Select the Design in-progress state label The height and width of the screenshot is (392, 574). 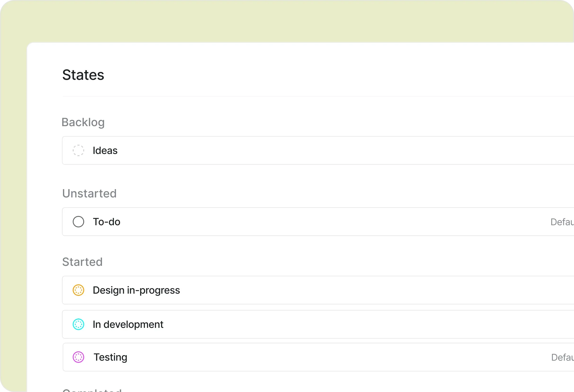pos(136,290)
